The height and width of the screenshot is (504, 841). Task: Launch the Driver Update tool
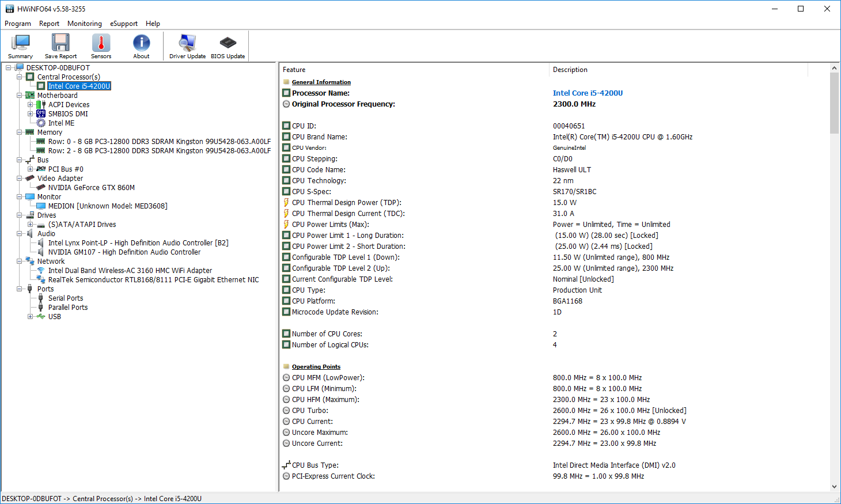click(187, 46)
